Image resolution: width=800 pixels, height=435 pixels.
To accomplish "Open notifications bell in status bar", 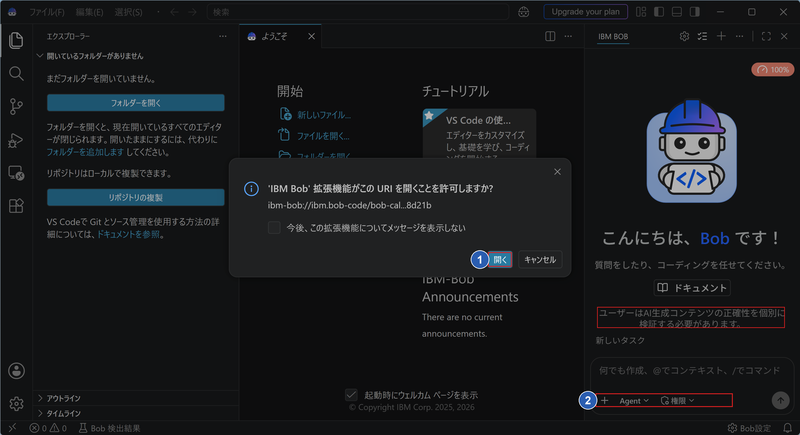I will [x=788, y=428].
